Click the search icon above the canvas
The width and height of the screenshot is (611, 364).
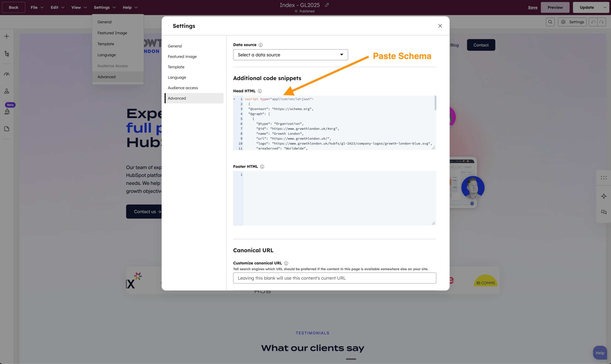(x=550, y=22)
